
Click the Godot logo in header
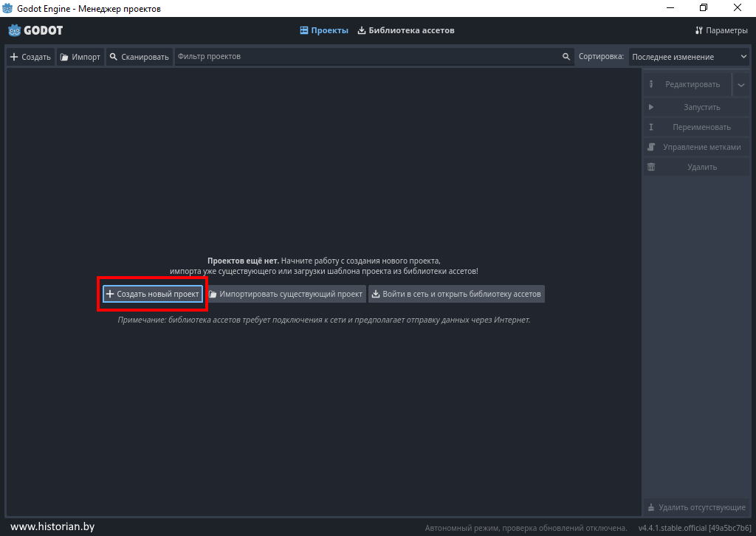pos(35,30)
